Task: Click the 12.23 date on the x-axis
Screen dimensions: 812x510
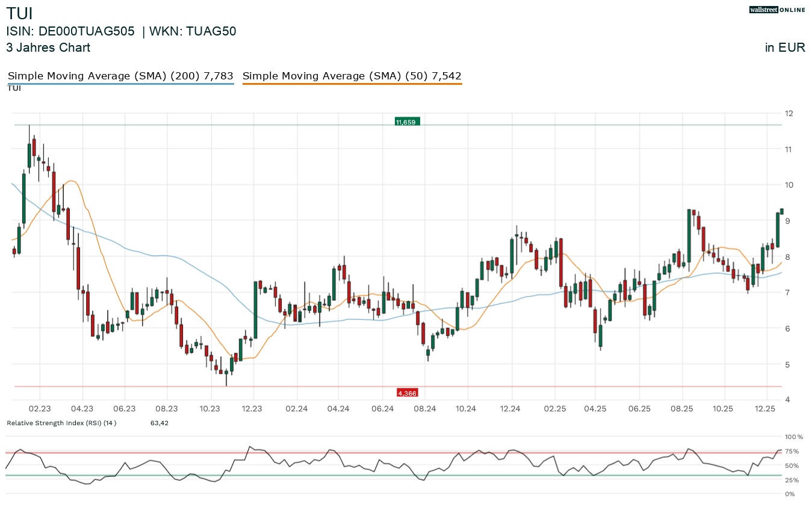Action: click(253, 408)
